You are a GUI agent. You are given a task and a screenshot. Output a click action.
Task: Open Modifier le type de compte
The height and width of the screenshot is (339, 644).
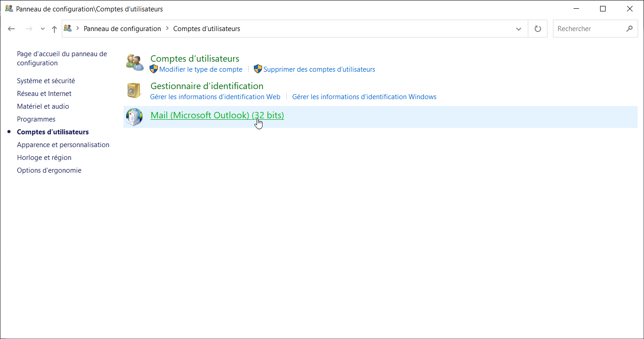[201, 69]
